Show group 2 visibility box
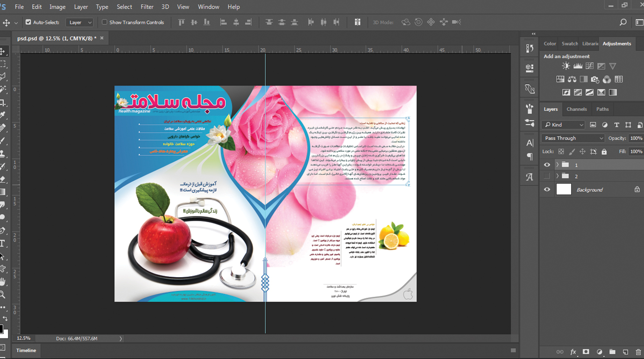644x359 pixels. 547,176
